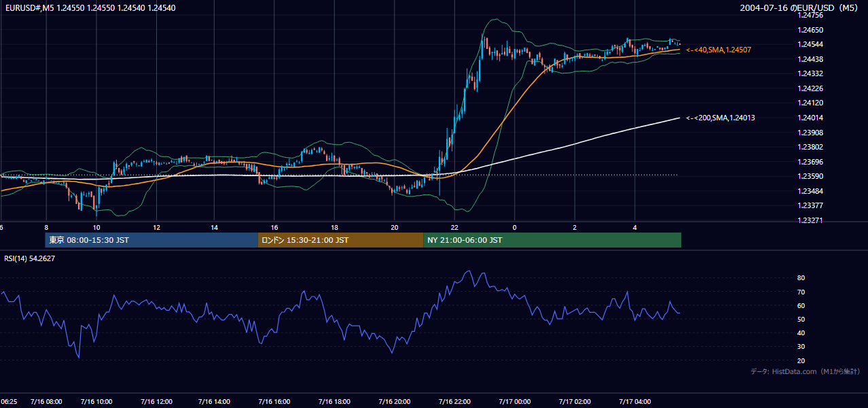Click the Tokyo 08:00-15:30 JST session bar
The image size is (868, 408).
pos(151,240)
